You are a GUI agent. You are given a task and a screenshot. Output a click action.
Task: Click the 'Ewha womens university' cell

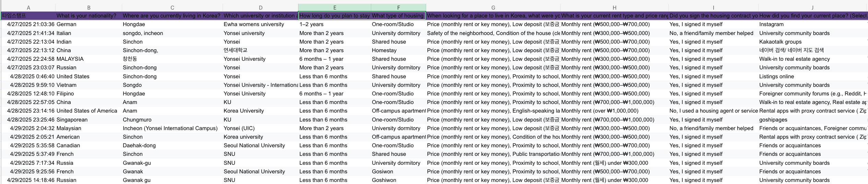click(x=254, y=24)
